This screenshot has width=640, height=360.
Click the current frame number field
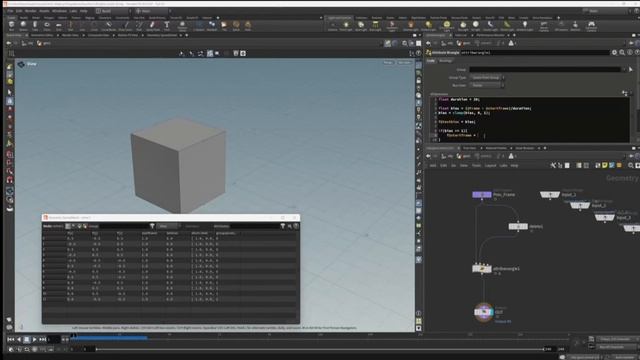tap(53, 339)
